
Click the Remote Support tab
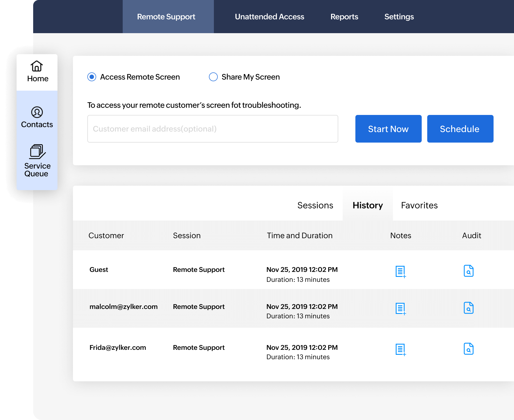click(166, 17)
